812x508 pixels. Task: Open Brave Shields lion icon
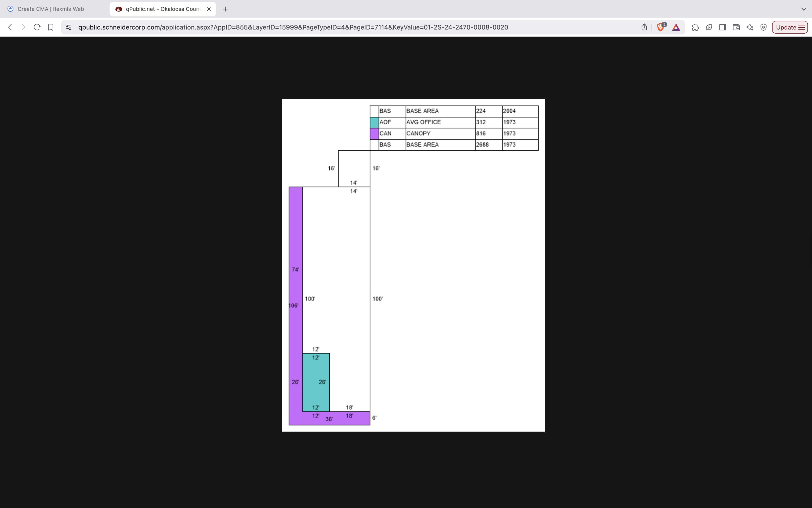[x=661, y=27]
